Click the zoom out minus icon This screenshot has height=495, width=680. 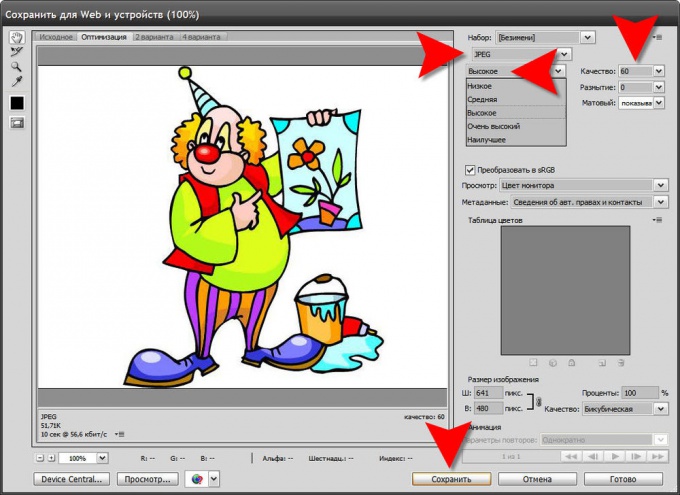pyautogui.click(x=40, y=458)
